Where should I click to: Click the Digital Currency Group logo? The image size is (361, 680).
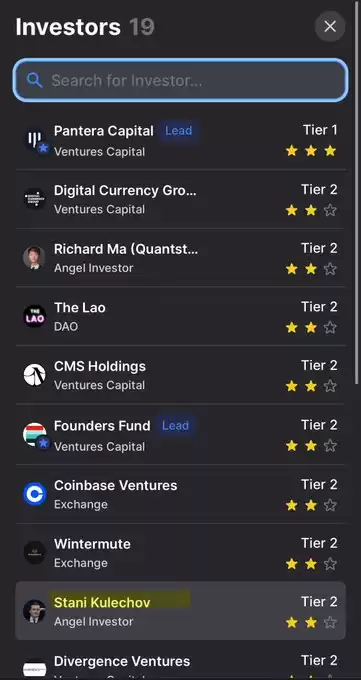[x=35, y=199]
